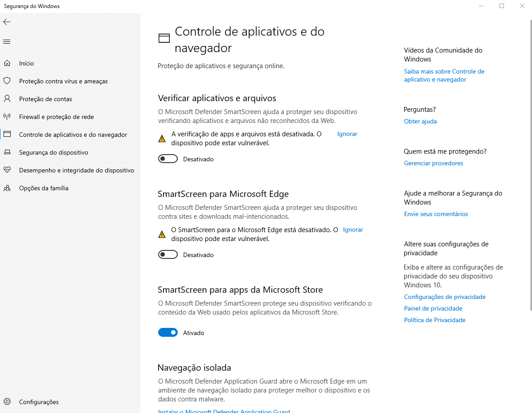Open Configurações gear icon in sidebar
Image resolution: width=532 pixels, height=413 pixels.
point(7,402)
